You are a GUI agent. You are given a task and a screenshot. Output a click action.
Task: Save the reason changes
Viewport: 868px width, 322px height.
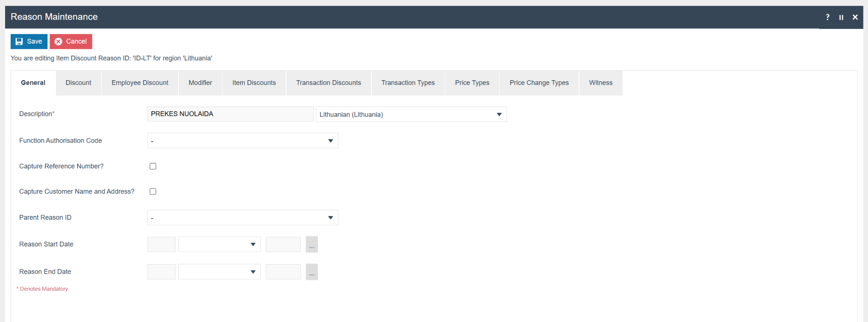29,42
